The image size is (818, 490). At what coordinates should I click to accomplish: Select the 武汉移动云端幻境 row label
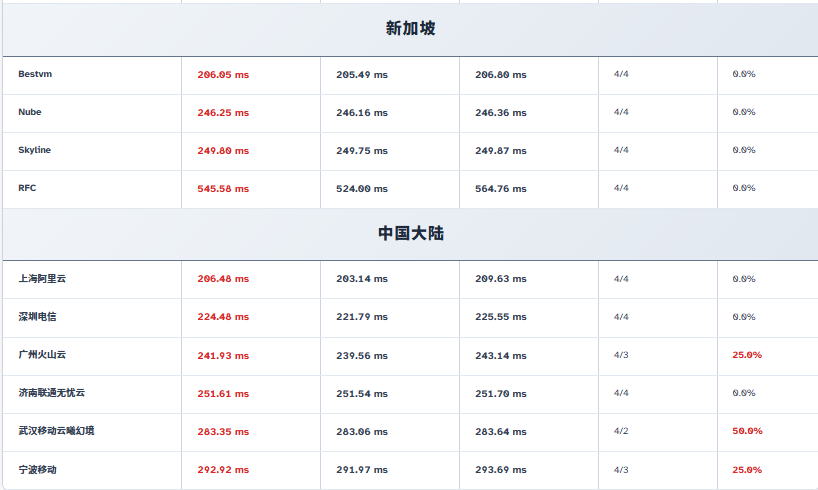[57, 431]
